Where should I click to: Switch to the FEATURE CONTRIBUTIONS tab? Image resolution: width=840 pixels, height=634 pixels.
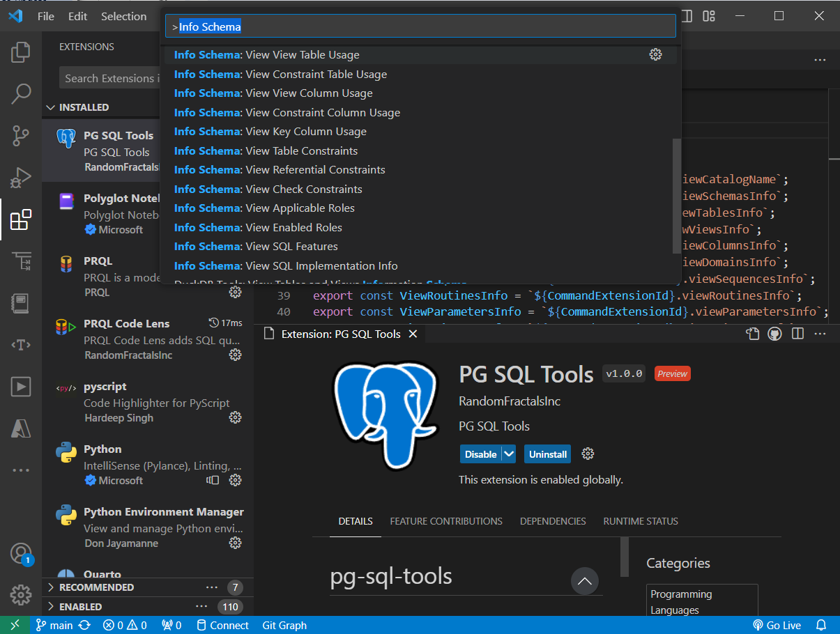pyautogui.click(x=446, y=521)
